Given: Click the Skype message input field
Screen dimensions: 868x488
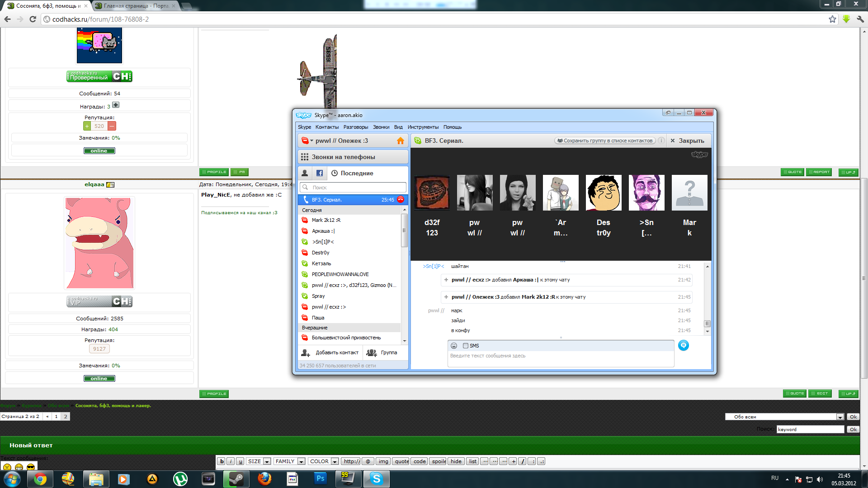Looking at the screenshot, I should (x=561, y=359).
